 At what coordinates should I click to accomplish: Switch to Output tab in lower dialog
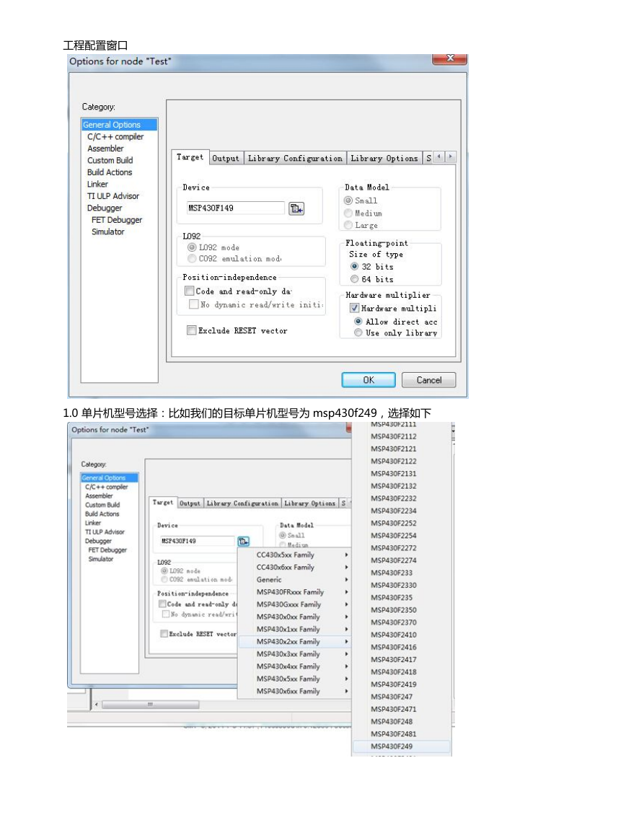[190, 503]
